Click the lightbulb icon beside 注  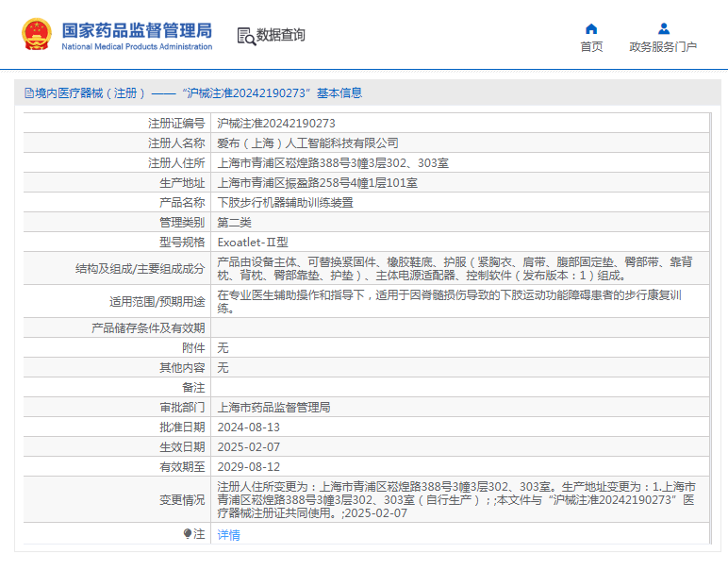pos(188,533)
